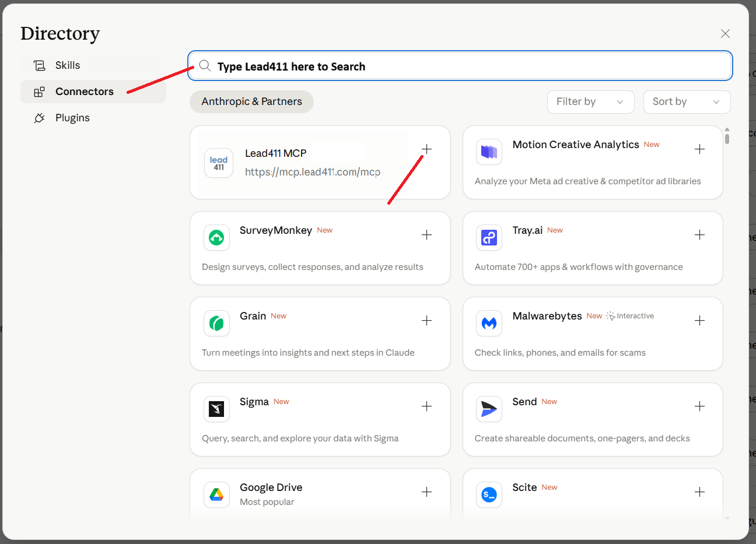Open the Grain card title
756x544 pixels.
coord(253,316)
